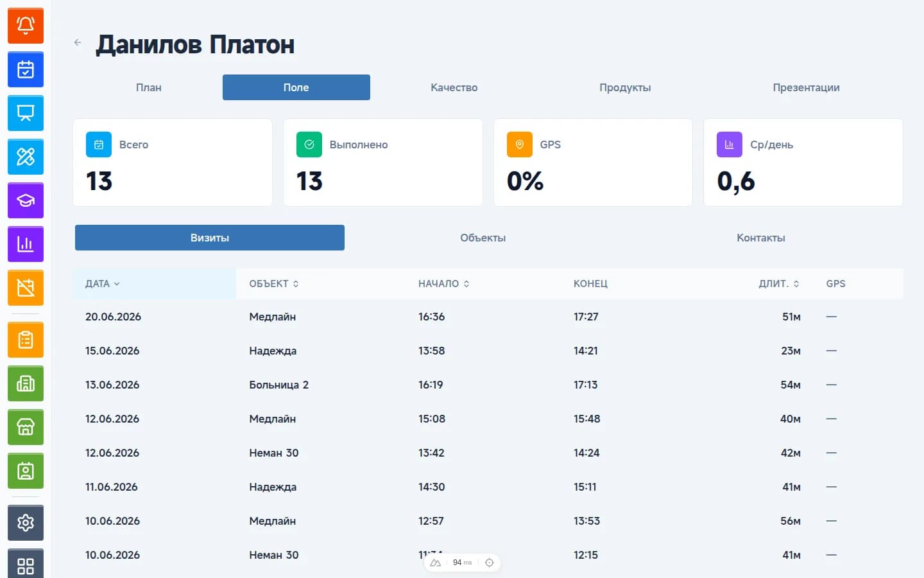Select the Поле tab
This screenshot has height=578, width=924.
click(296, 87)
